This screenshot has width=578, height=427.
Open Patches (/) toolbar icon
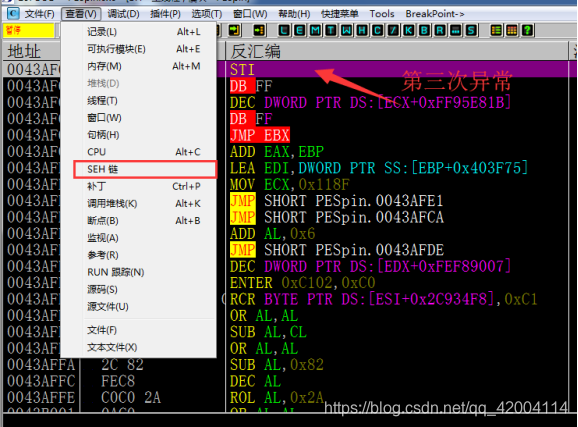point(393,30)
